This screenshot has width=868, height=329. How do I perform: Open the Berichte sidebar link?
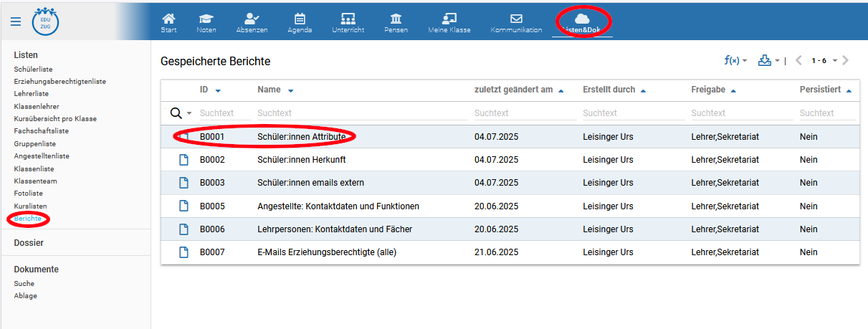(27, 218)
